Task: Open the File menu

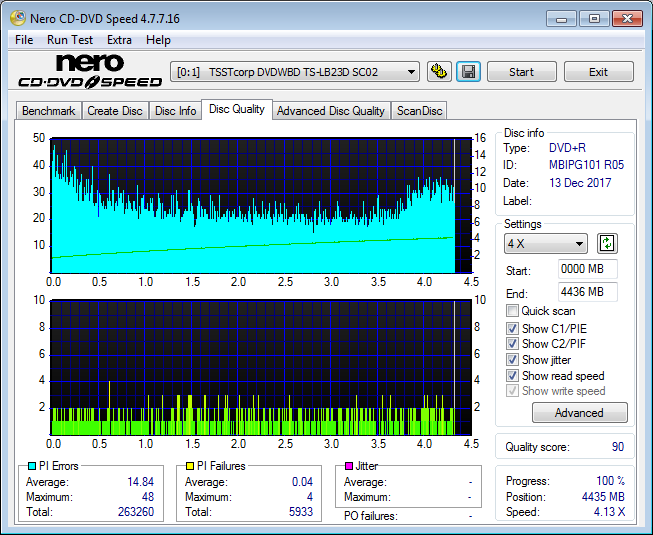Action: coord(24,40)
